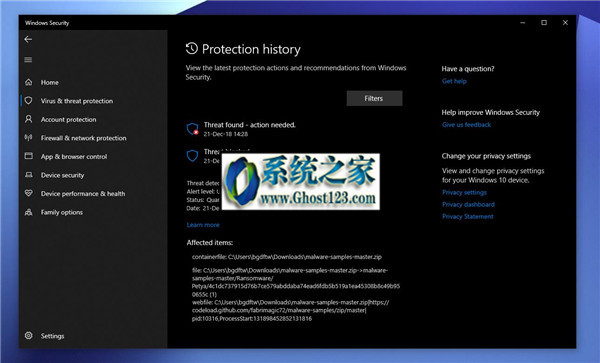This screenshot has width=600, height=363.
Task: Maximize the Windows Security window
Action: pos(544,23)
